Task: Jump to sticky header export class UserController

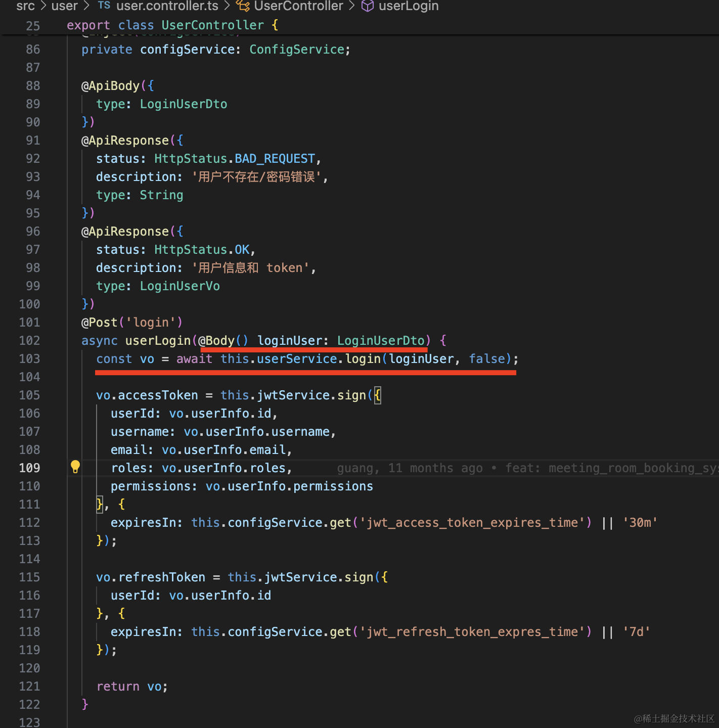Action: click(172, 25)
